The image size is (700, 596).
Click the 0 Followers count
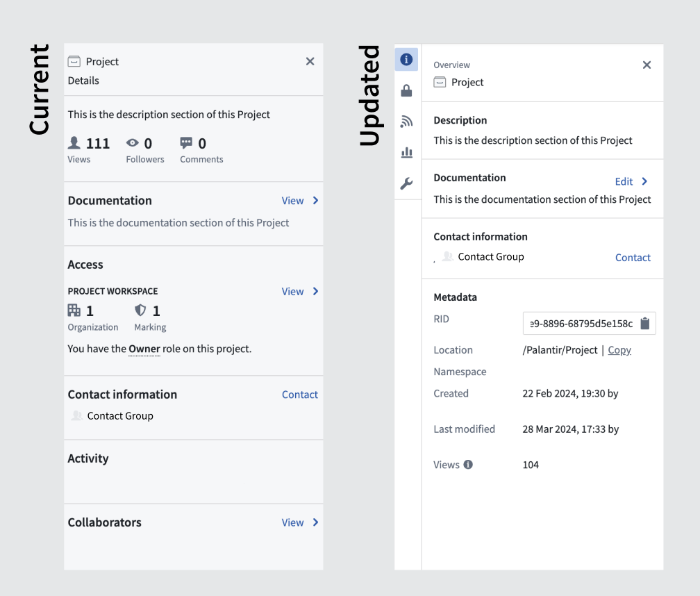148,143
